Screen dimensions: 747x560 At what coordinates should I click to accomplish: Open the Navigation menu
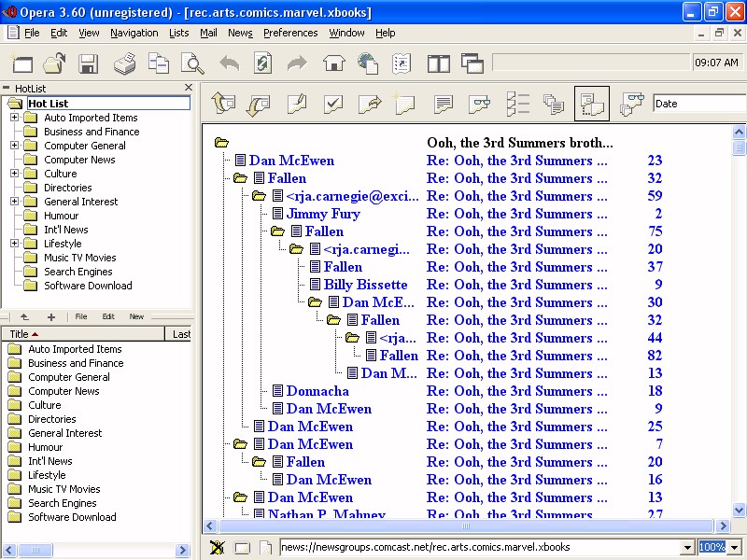click(x=134, y=33)
